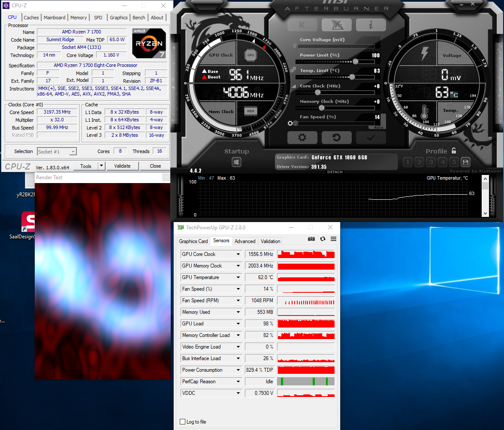The image size is (504, 430).
Task: Take a GPU-Z screenshot with the camera icon
Action: click(x=311, y=239)
